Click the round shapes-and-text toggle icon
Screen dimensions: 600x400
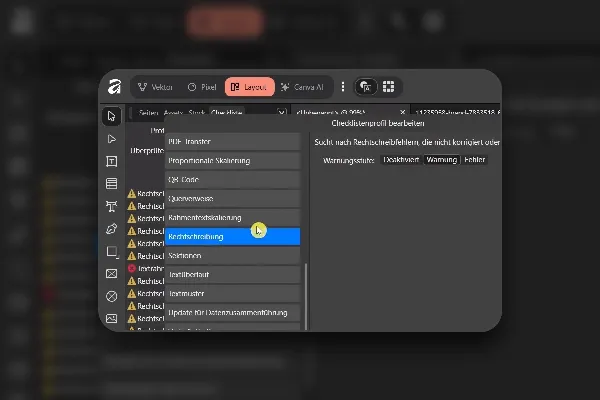tap(366, 87)
